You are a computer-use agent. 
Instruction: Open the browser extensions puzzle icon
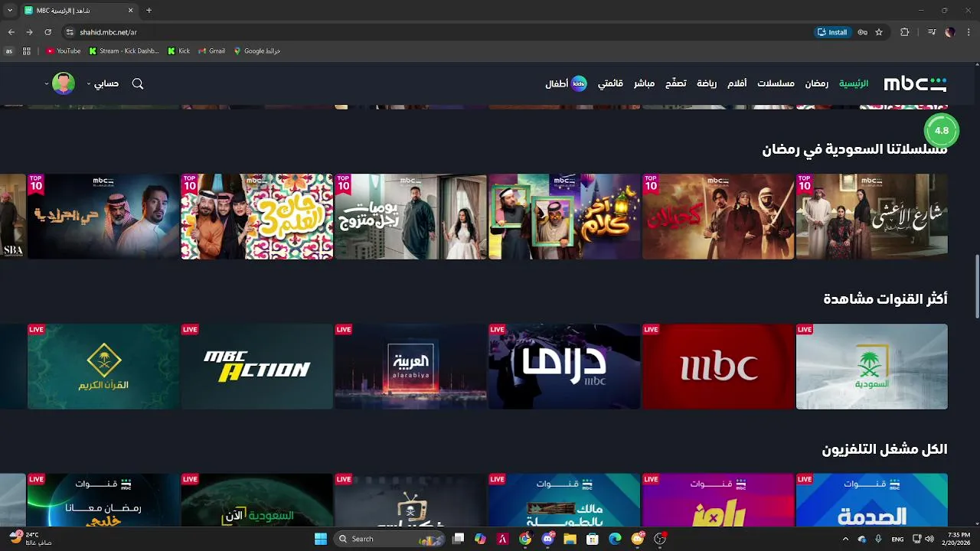tap(904, 32)
